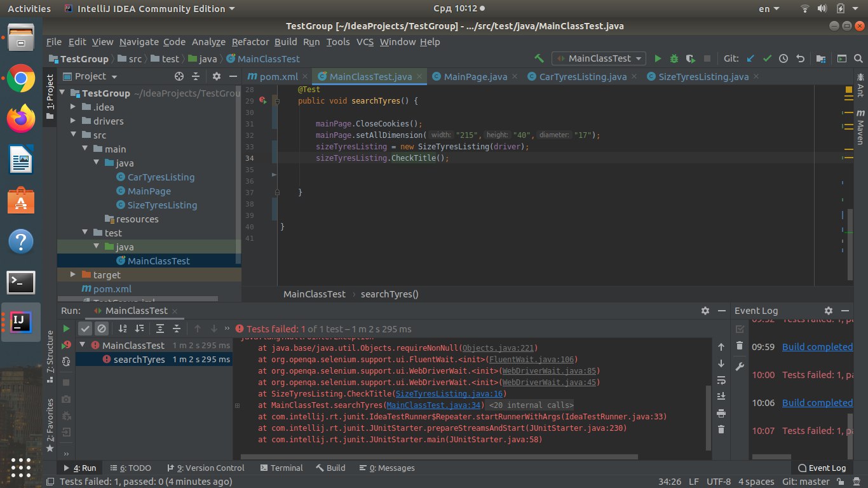Expand target folder node
This screenshot has height=488, width=868.
click(74, 275)
